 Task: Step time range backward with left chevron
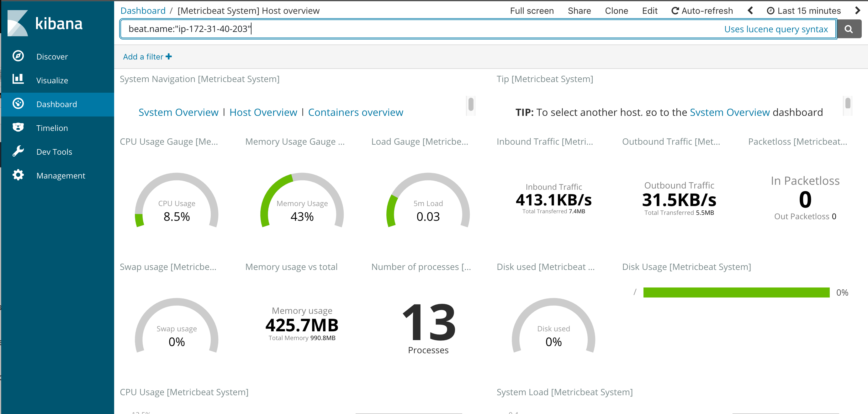(x=750, y=11)
